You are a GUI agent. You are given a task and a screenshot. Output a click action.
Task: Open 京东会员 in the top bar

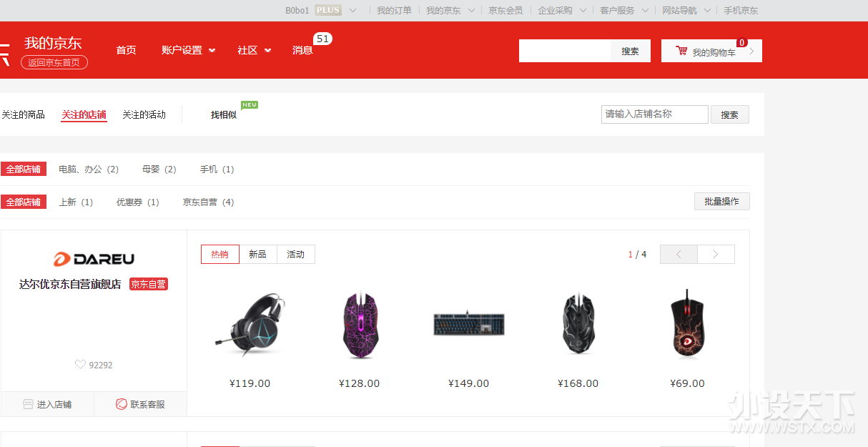505,11
